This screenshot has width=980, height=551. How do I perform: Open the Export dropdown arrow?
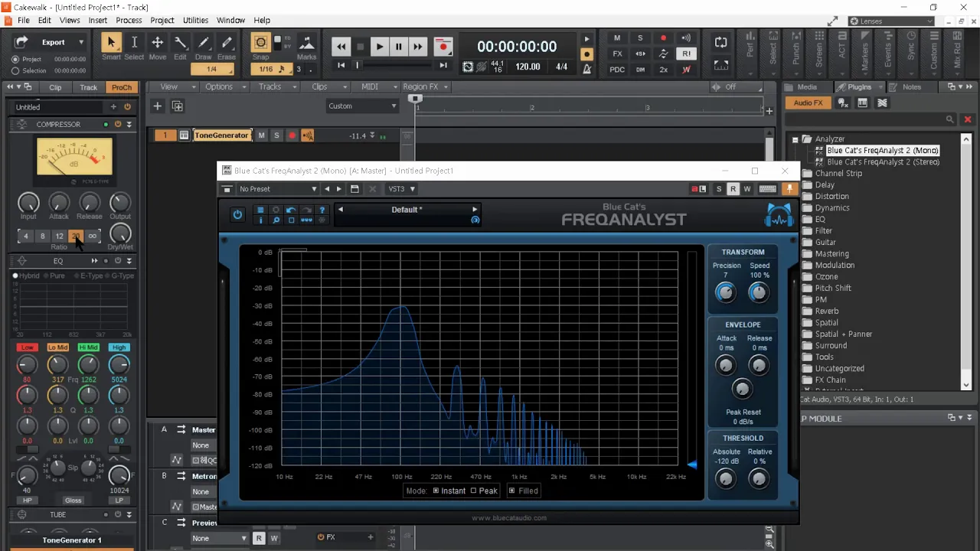80,43
